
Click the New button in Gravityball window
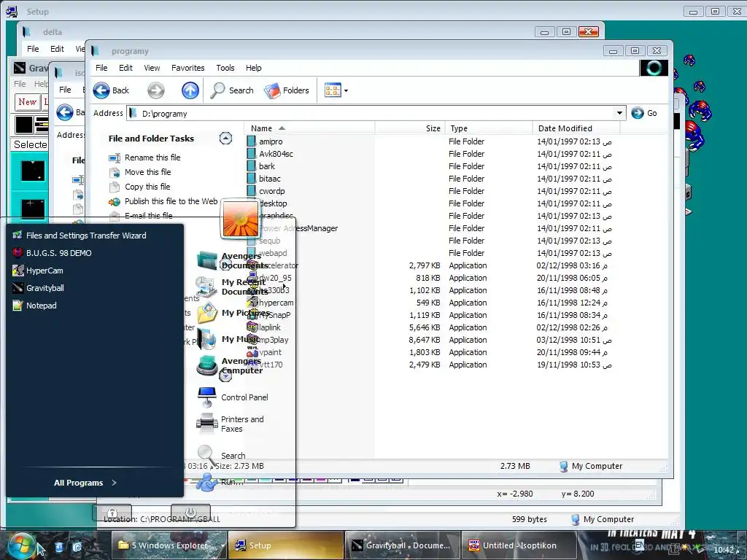[x=27, y=101]
